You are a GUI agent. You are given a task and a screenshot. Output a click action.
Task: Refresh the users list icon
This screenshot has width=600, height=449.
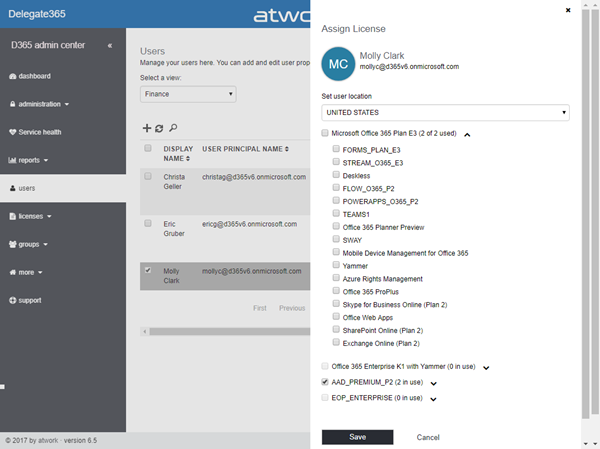(159, 128)
